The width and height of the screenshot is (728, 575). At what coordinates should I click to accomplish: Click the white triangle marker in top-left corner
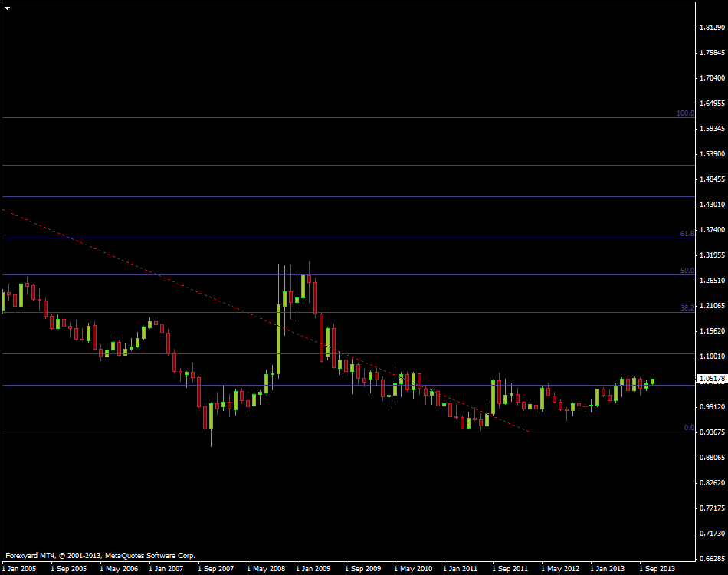(x=7, y=7)
